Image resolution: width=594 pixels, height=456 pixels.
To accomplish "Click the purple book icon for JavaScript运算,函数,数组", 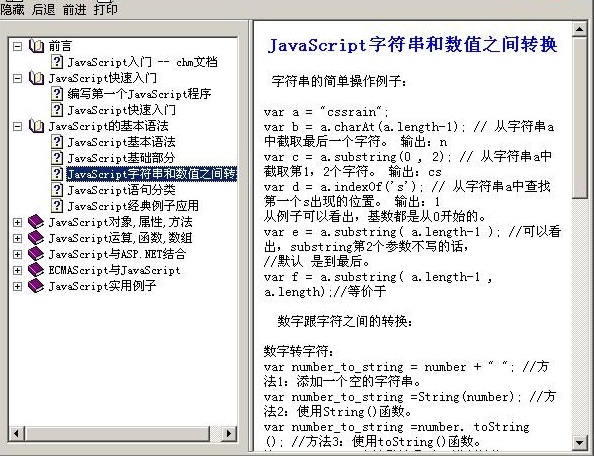I will [x=36, y=237].
